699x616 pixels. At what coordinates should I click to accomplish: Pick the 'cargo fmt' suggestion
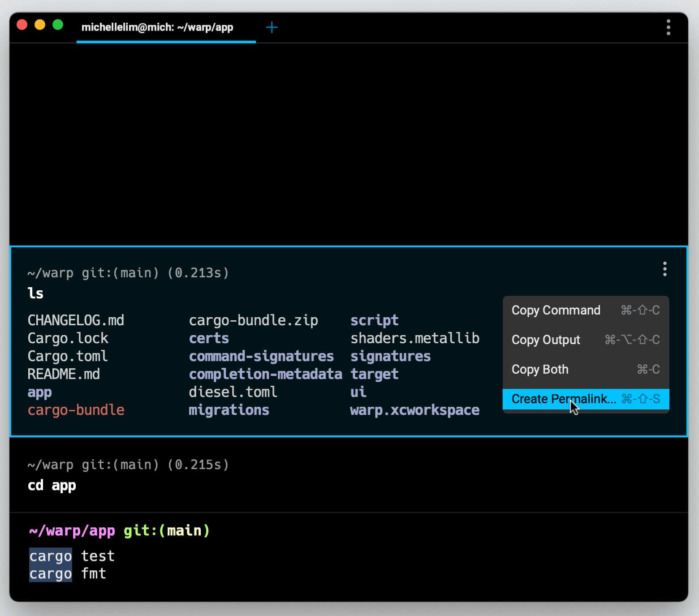[x=68, y=574]
